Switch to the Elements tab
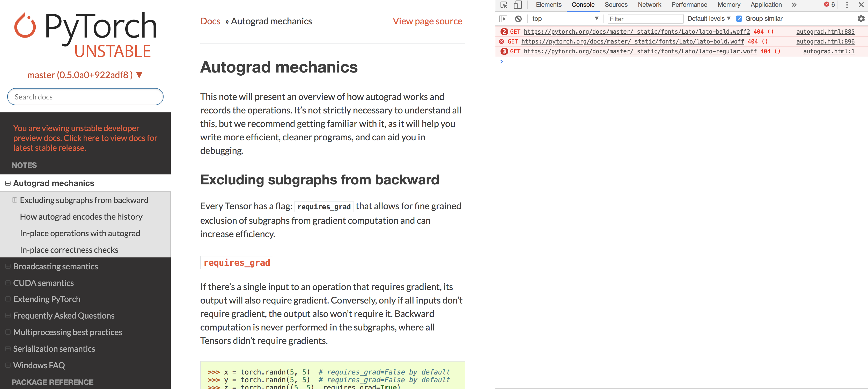Screen dimensions: 868x389 [549, 5]
